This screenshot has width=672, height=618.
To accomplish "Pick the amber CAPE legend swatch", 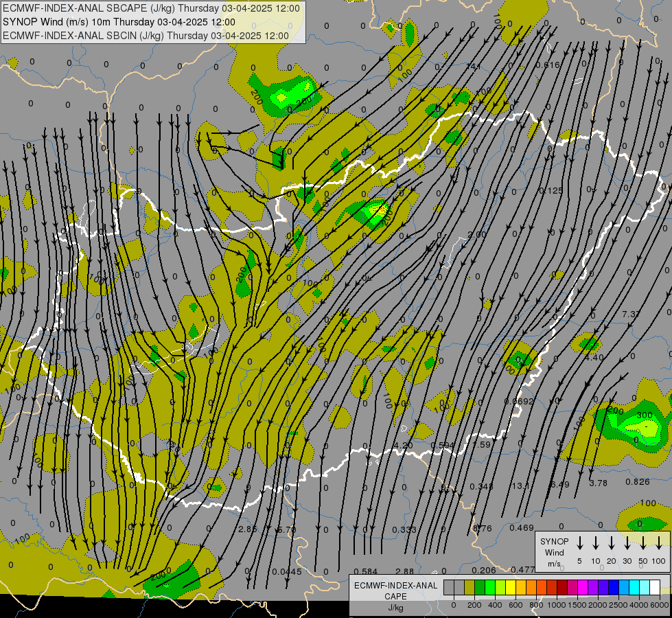I will click(521, 588).
